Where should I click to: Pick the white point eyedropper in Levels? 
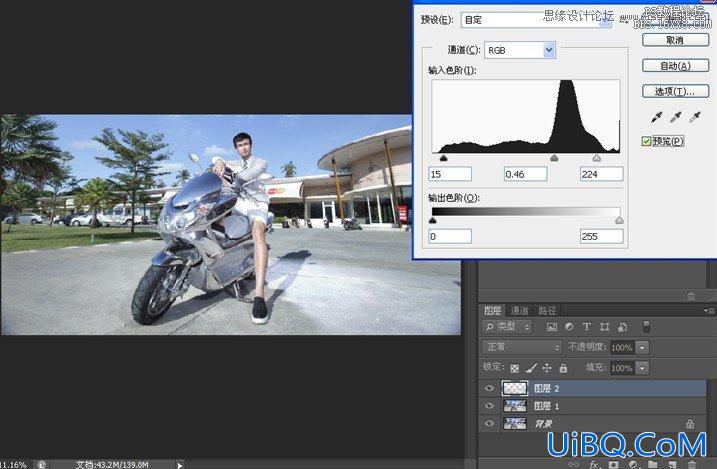pos(695,117)
